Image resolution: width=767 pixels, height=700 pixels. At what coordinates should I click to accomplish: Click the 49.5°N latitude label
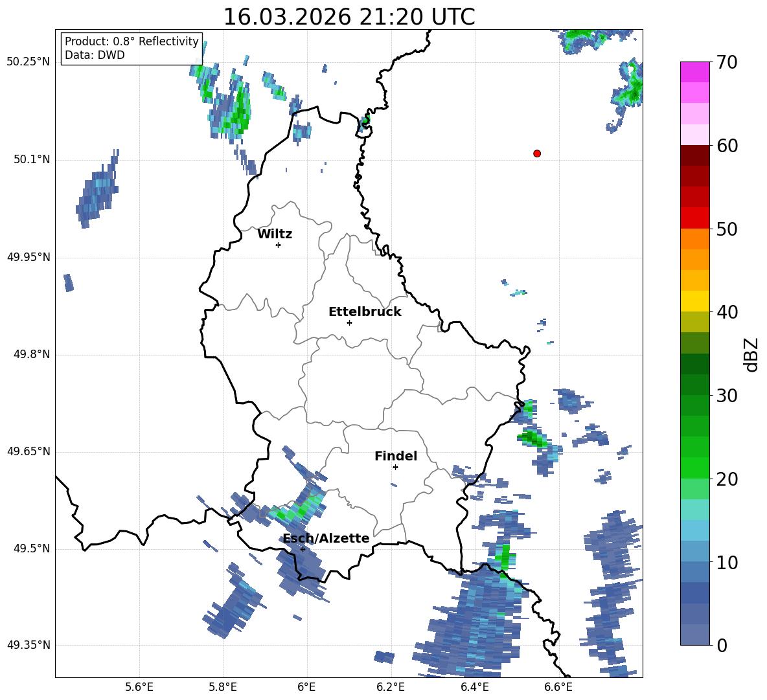(x=32, y=548)
